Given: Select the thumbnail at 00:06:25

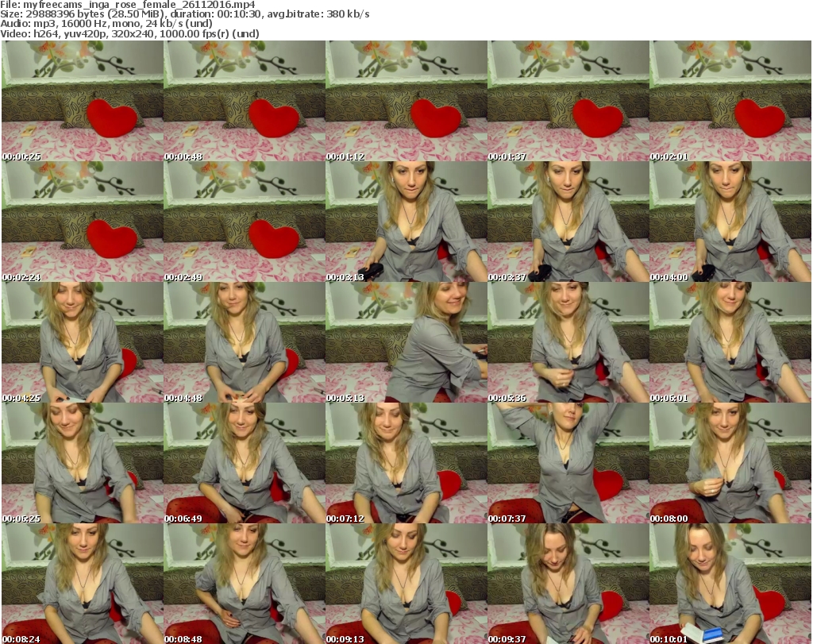Looking at the screenshot, I should 82,463.
